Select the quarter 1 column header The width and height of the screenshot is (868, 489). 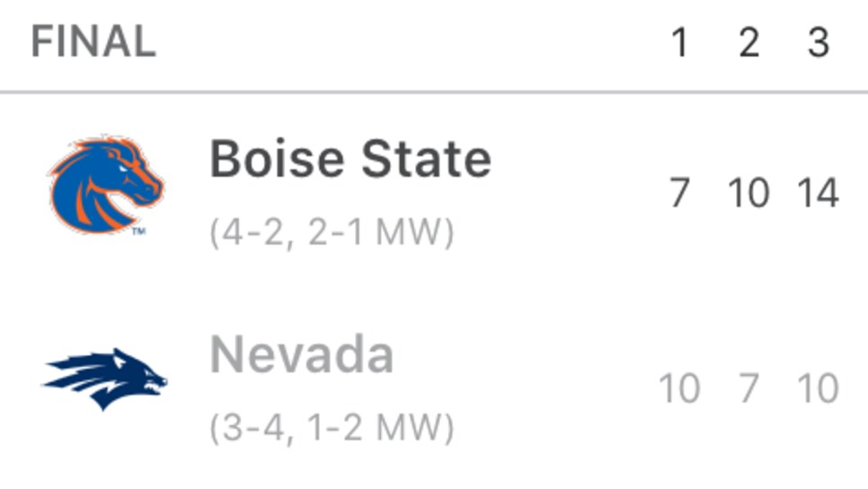pos(680,42)
